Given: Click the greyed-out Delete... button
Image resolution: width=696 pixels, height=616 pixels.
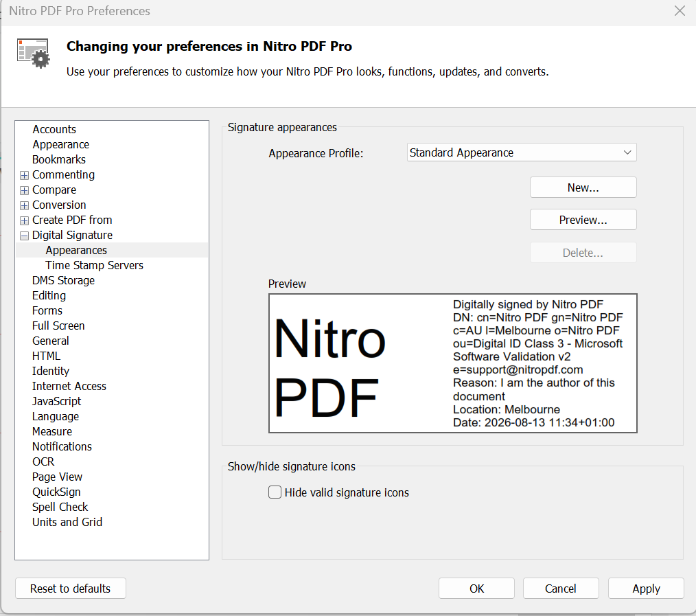Looking at the screenshot, I should pos(583,253).
